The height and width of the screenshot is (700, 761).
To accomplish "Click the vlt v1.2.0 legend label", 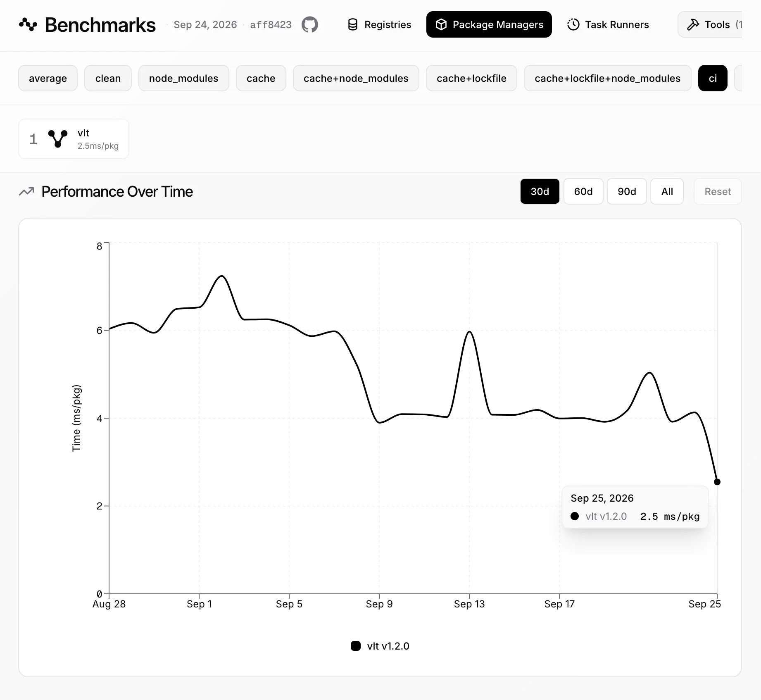I will click(x=388, y=646).
